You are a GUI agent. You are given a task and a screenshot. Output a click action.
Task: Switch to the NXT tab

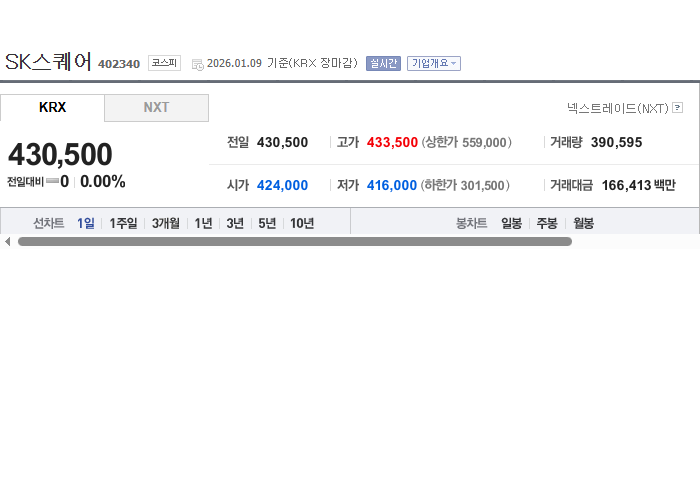(156, 108)
